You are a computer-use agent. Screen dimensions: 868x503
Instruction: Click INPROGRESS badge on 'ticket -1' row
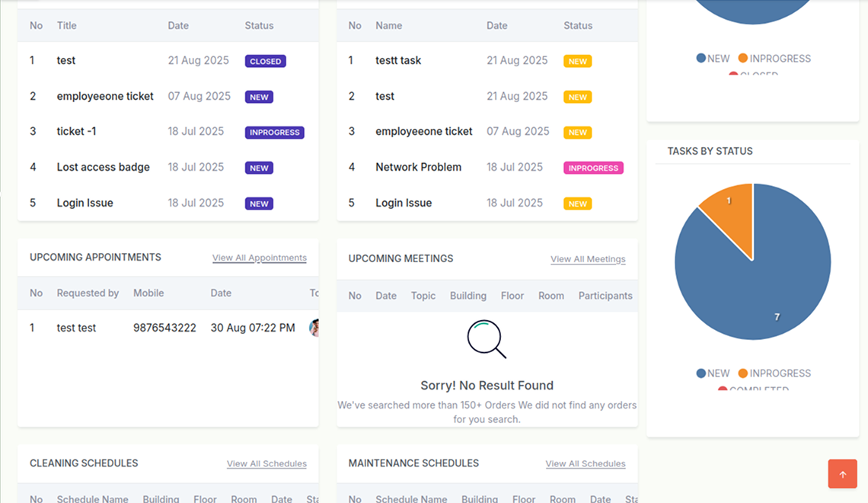pos(274,132)
